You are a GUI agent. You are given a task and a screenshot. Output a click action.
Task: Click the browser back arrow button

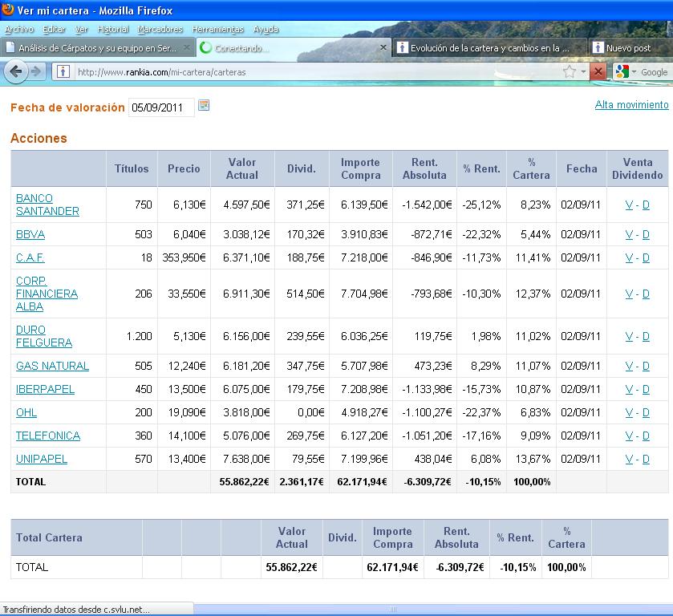click(x=15, y=71)
